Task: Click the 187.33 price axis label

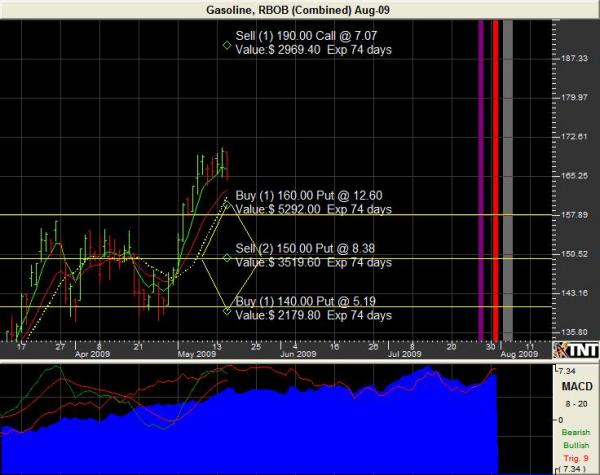Action: coord(574,59)
